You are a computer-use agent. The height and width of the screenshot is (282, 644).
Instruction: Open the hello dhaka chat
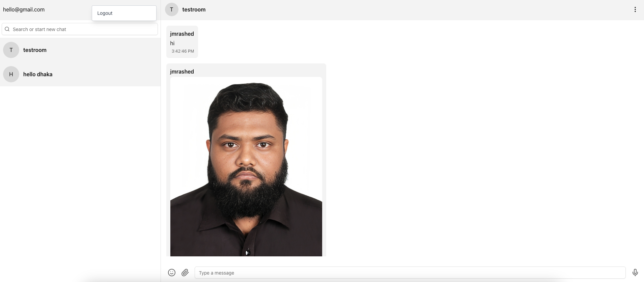(80, 74)
